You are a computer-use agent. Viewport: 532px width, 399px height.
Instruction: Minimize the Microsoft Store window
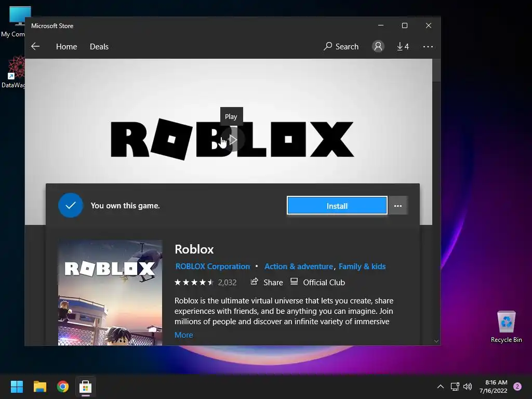[x=381, y=25]
